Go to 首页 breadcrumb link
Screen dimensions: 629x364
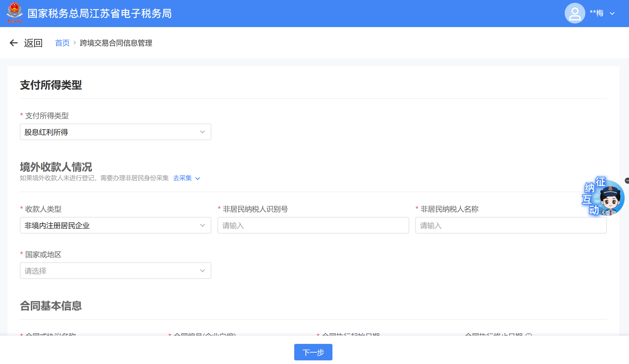62,43
